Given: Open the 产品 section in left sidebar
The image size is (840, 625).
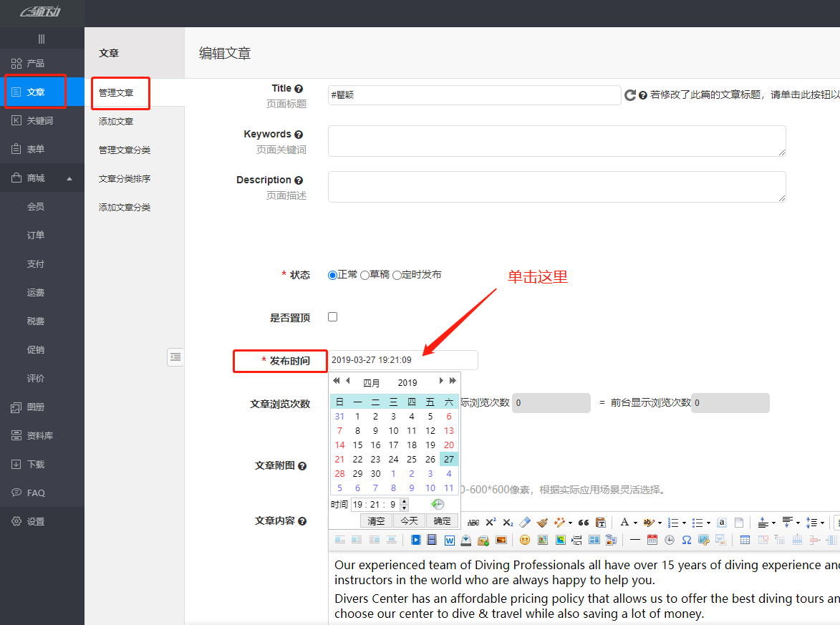Looking at the screenshot, I should point(35,64).
